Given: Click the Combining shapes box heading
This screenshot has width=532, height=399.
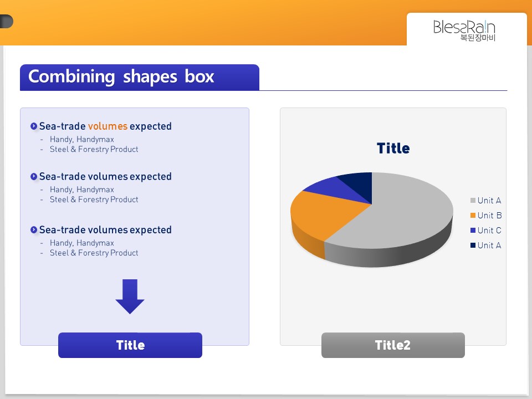Looking at the screenshot, I should (121, 76).
